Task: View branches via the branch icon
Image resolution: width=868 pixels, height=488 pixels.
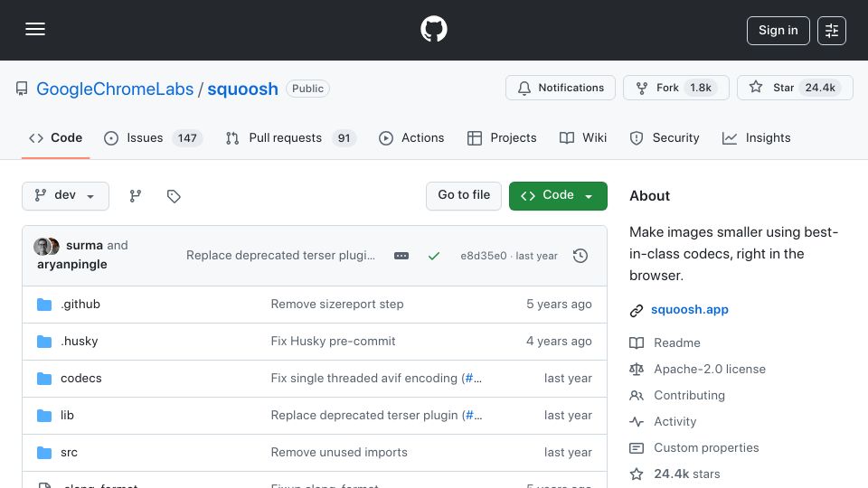Action: 135,196
